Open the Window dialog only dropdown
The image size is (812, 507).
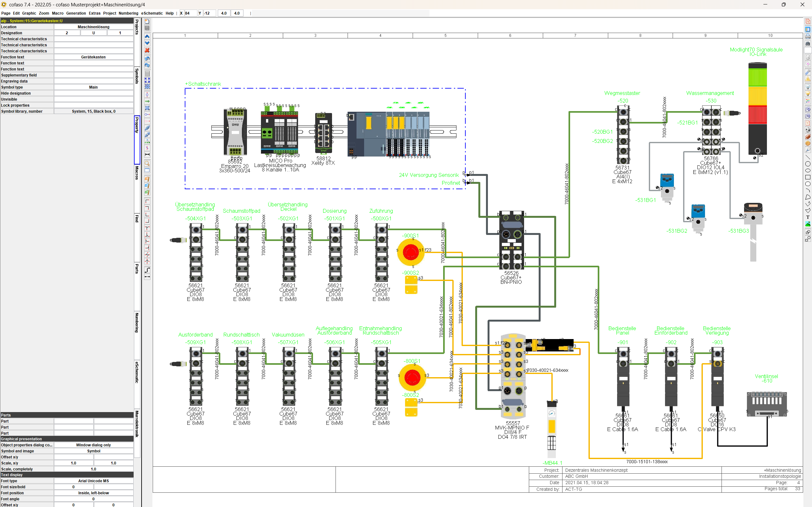tap(94, 445)
